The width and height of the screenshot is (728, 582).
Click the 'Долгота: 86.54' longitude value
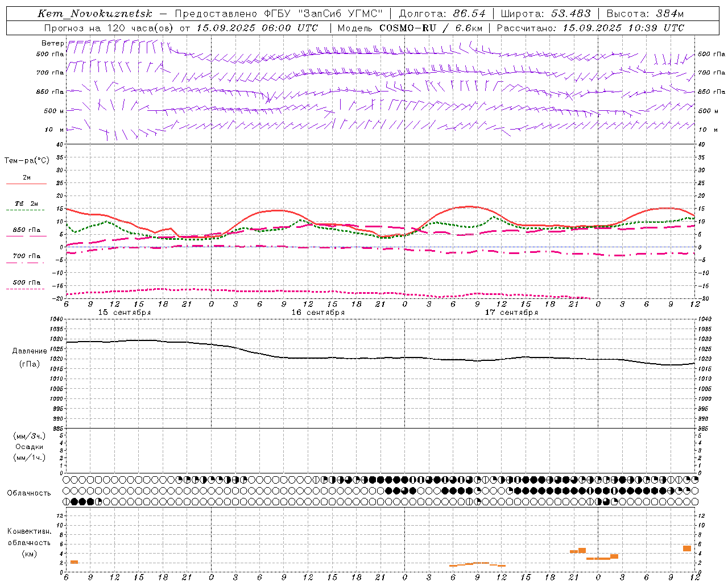(442, 14)
